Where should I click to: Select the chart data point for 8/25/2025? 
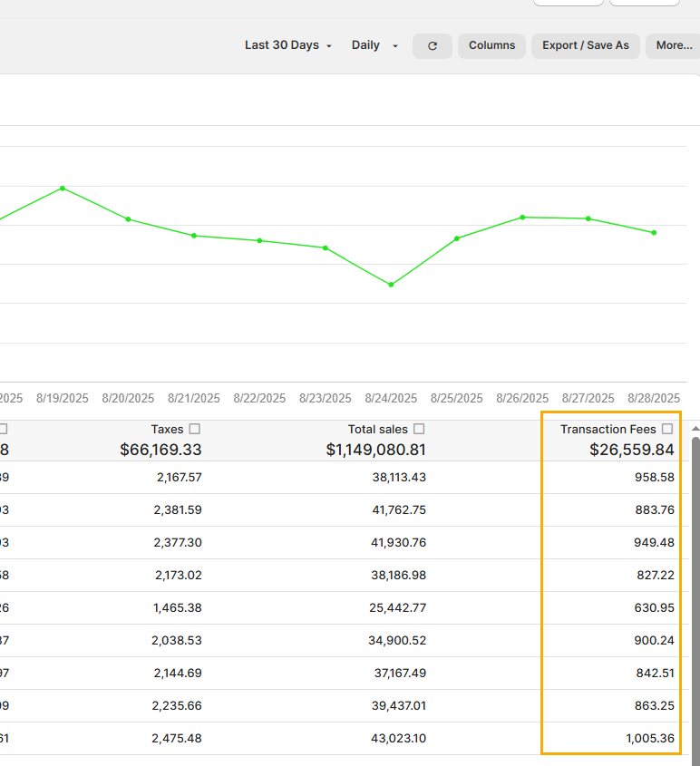(457, 238)
